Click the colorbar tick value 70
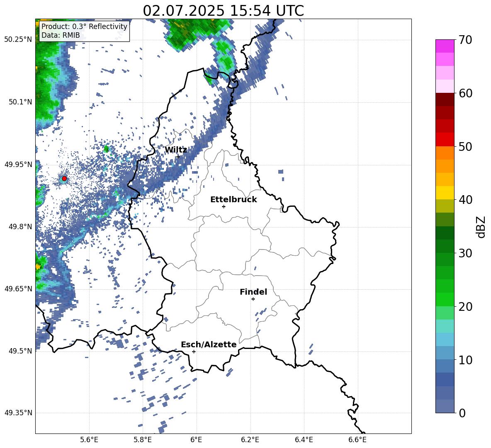The image size is (491, 448). (465, 40)
